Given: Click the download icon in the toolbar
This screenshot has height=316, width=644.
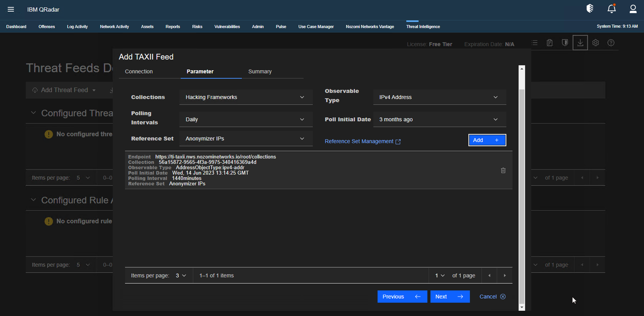Looking at the screenshot, I should [x=580, y=43].
